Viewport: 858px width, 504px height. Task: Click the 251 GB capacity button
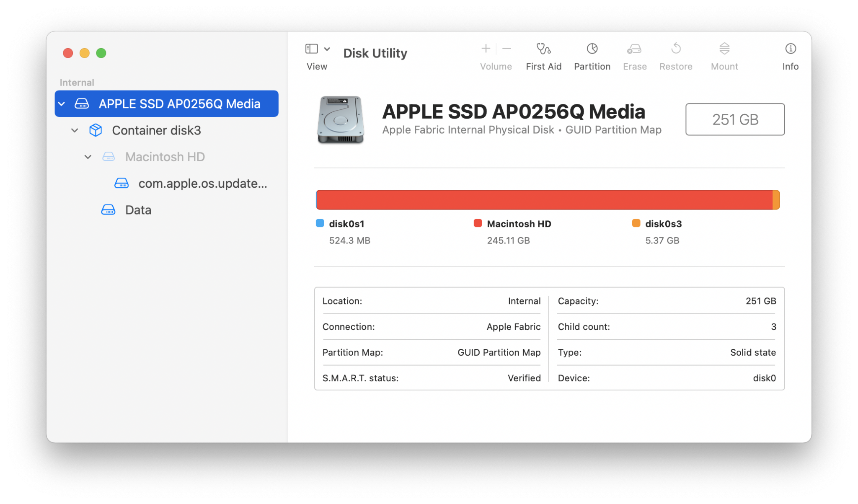pyautogui.click(x=735, y=119)
